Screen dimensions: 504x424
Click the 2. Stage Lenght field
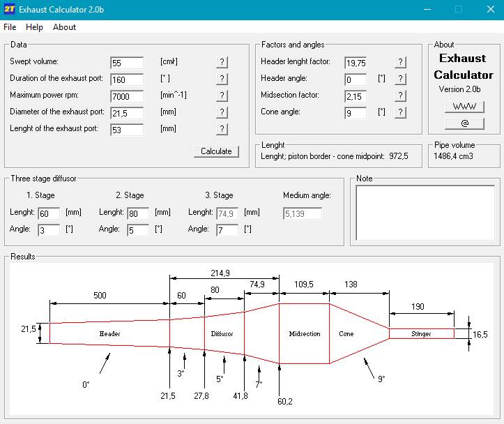click(138, 213)
